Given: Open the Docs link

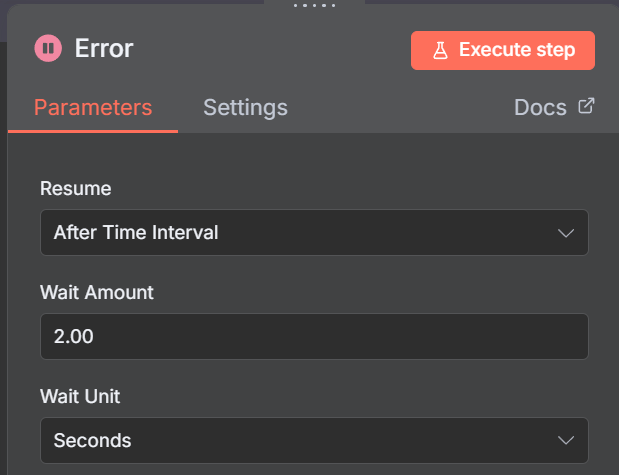Looking at the screenshot, I should 540,107.
